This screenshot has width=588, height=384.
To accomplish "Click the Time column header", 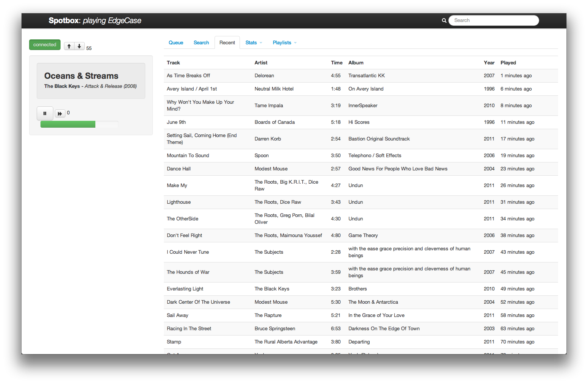I will point(337,63).
